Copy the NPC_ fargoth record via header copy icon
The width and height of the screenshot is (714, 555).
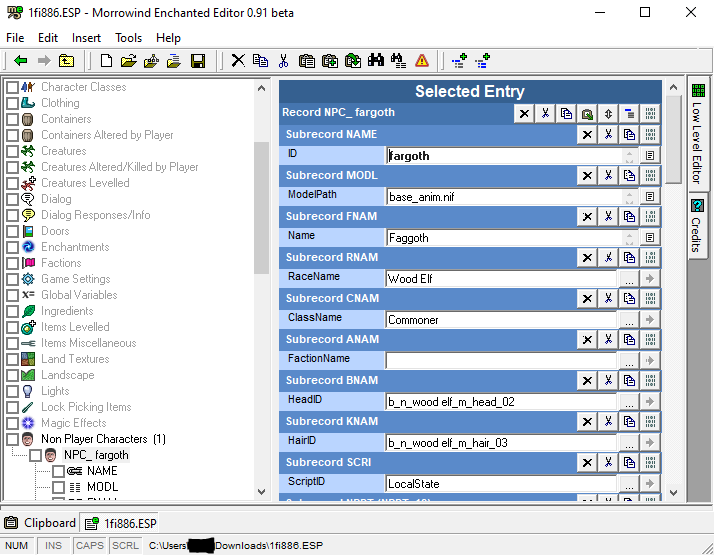click(x=566, y=114)
